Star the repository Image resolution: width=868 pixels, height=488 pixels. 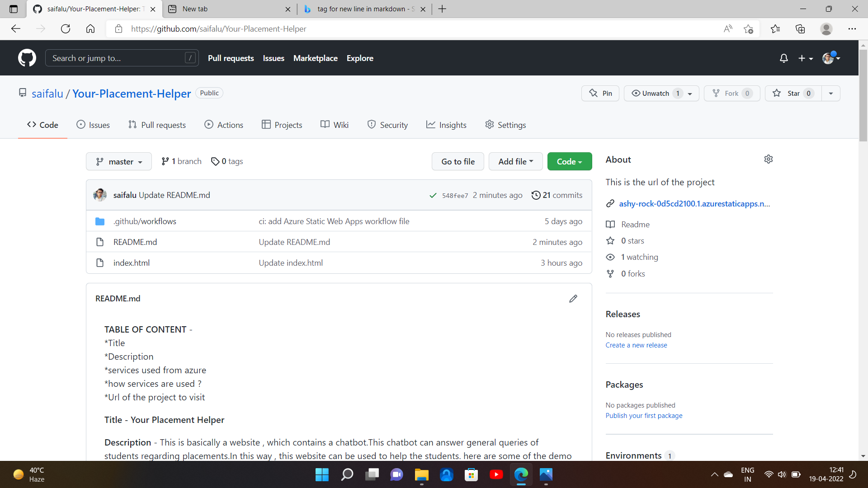793,93
